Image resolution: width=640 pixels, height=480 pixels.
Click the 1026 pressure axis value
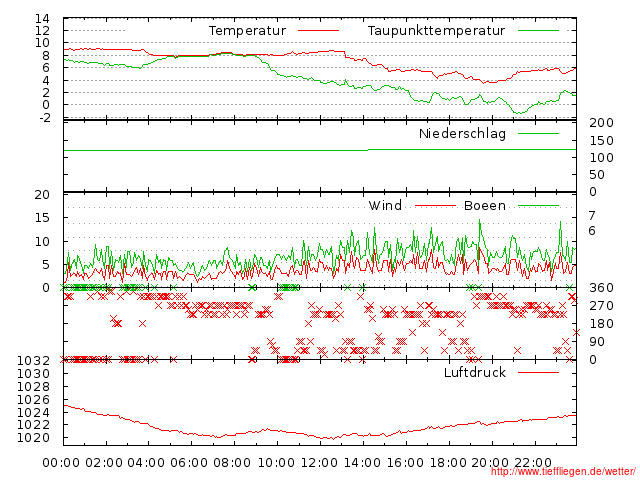click(33, 400)
